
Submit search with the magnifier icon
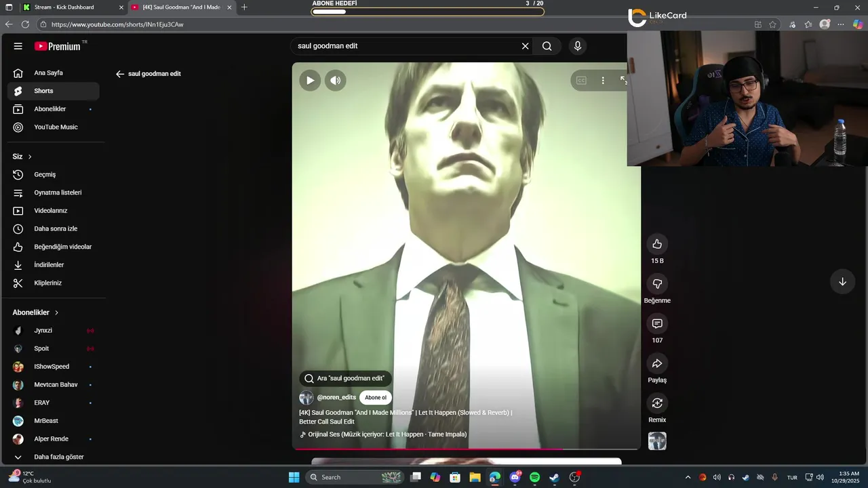[x=547, y=46]
